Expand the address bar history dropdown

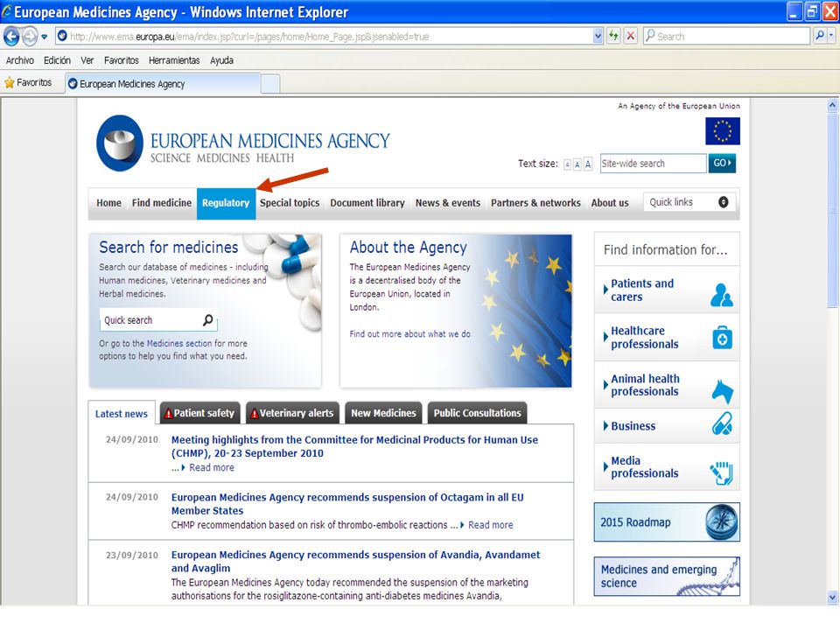598,37
